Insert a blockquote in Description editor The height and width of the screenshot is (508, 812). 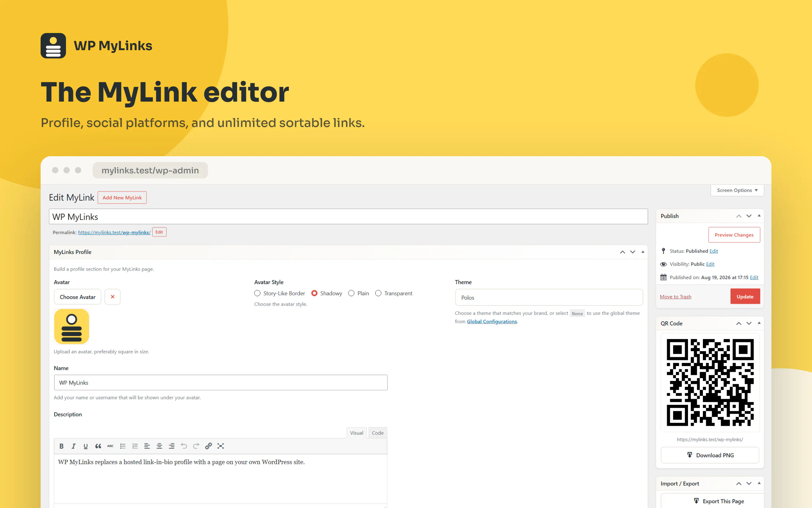(x=98, y=446)
